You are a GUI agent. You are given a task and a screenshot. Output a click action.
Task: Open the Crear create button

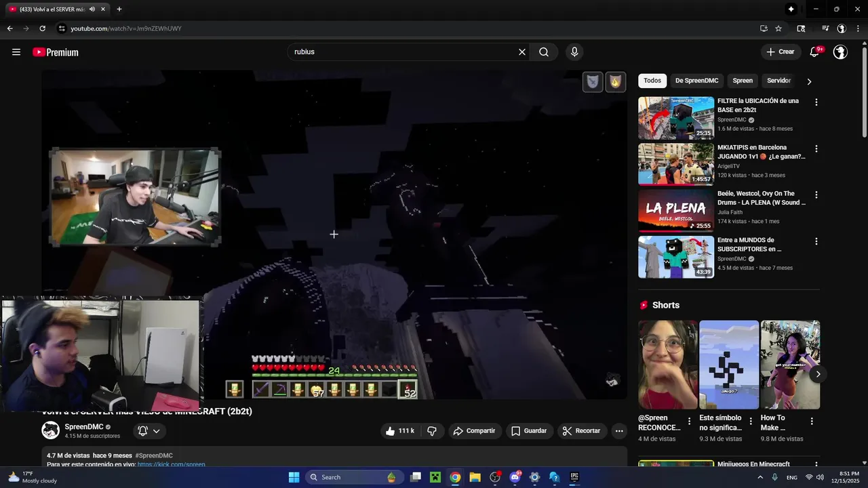coord(780,52)
